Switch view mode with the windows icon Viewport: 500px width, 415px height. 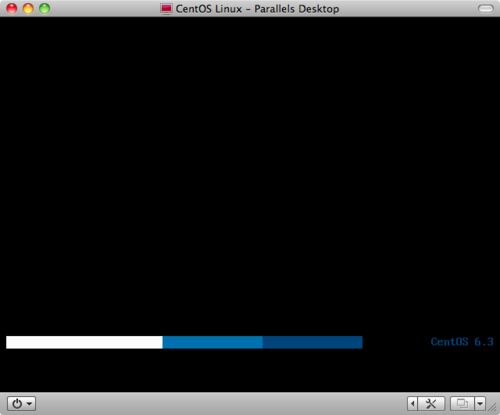(x=462, y=404)
